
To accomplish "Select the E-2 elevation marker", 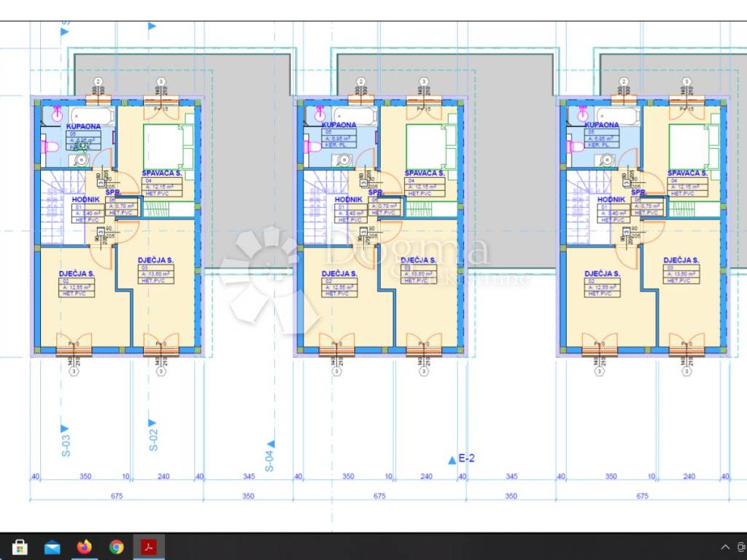I will (x=465, y=459).
